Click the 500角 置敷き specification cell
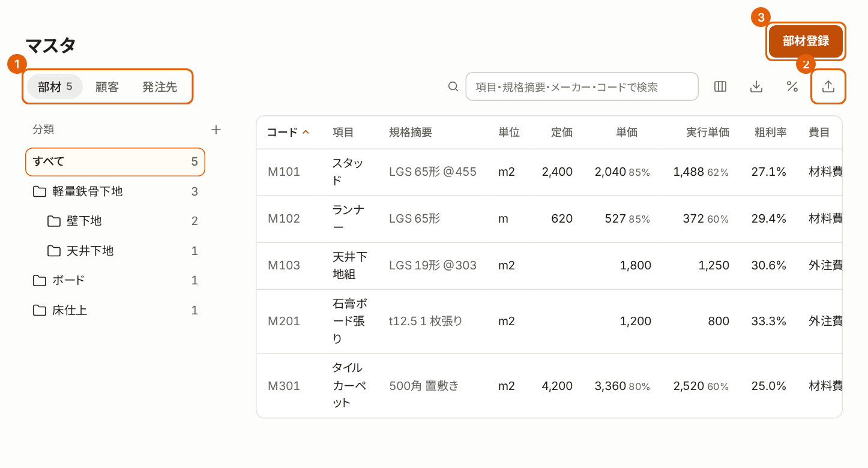 tap(424, 386)
